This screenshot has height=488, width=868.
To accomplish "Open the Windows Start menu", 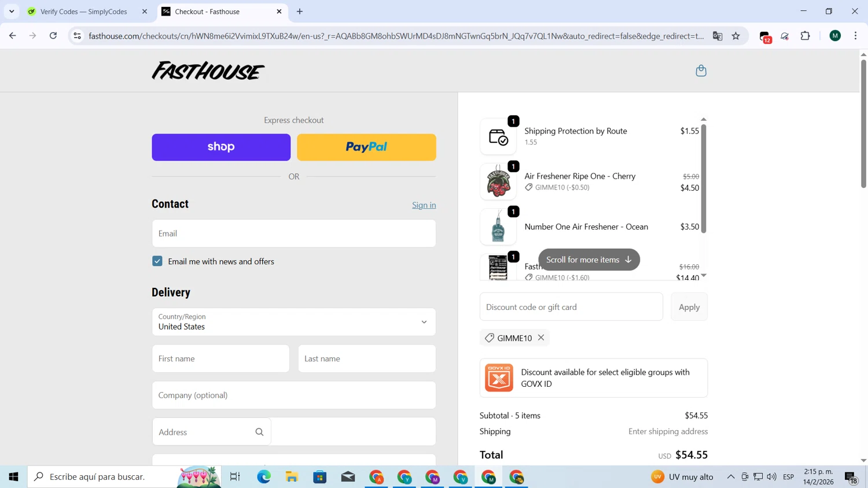I will 13,477.
